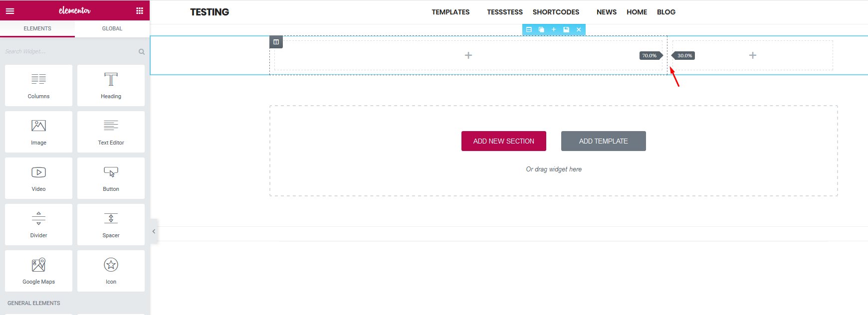
Task: Delete the section with the X icon
Action: [x=579, y=29]
